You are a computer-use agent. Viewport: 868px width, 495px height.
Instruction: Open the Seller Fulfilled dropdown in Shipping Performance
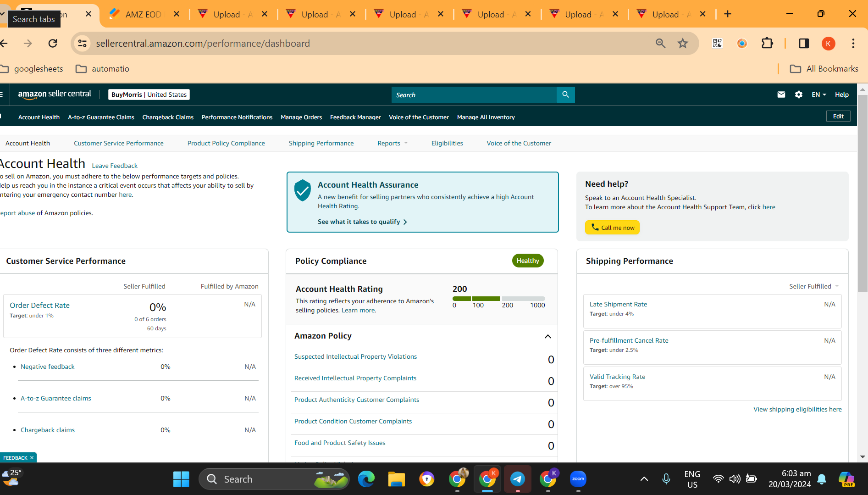click(814, 286)
